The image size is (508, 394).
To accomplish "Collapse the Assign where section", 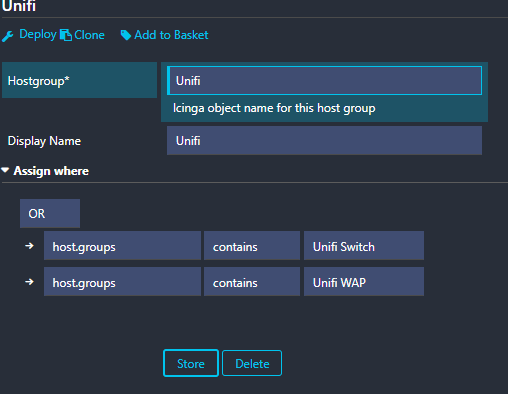I will (x=51, y=171).
